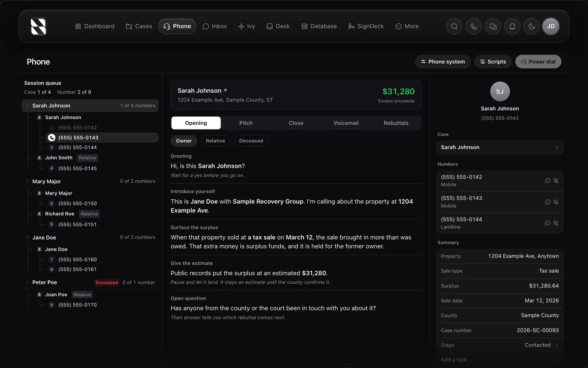Select the Relative script variant
The image size is (588, 368).
pyautogui.click(x=215, y=141)
